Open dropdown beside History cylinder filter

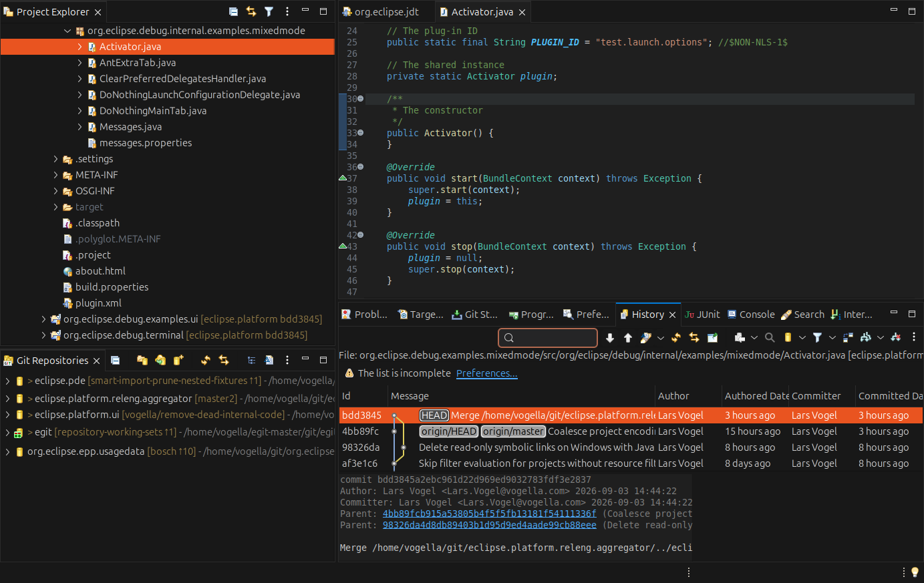point(802,338)
